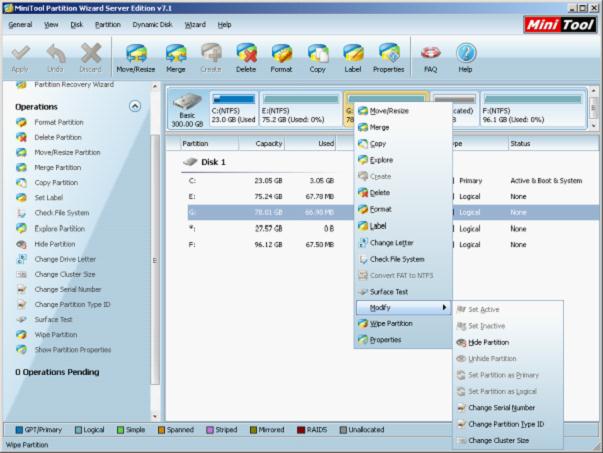Open the Help menu in menu bar
The height and width of the screenshot is (453, 603).
coord(224,25)
